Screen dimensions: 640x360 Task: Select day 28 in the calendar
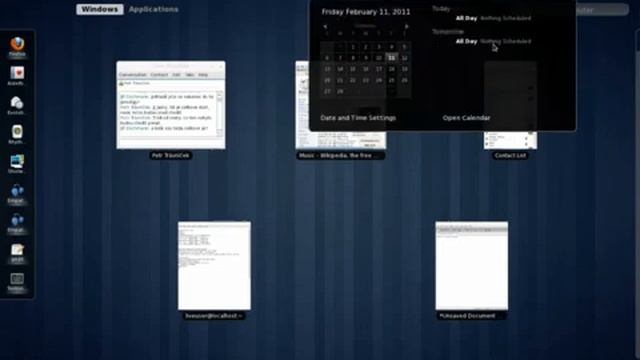click(x=340, y=91)
